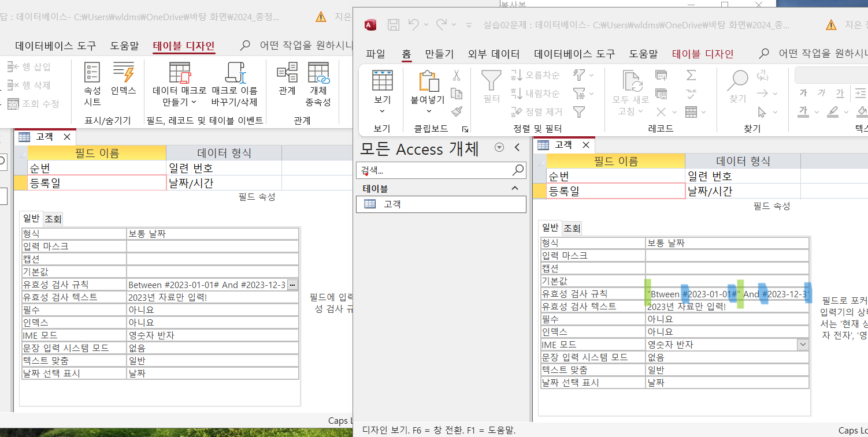Click the Cut scissors icon

pyautogui.click(x=457, y=76)
